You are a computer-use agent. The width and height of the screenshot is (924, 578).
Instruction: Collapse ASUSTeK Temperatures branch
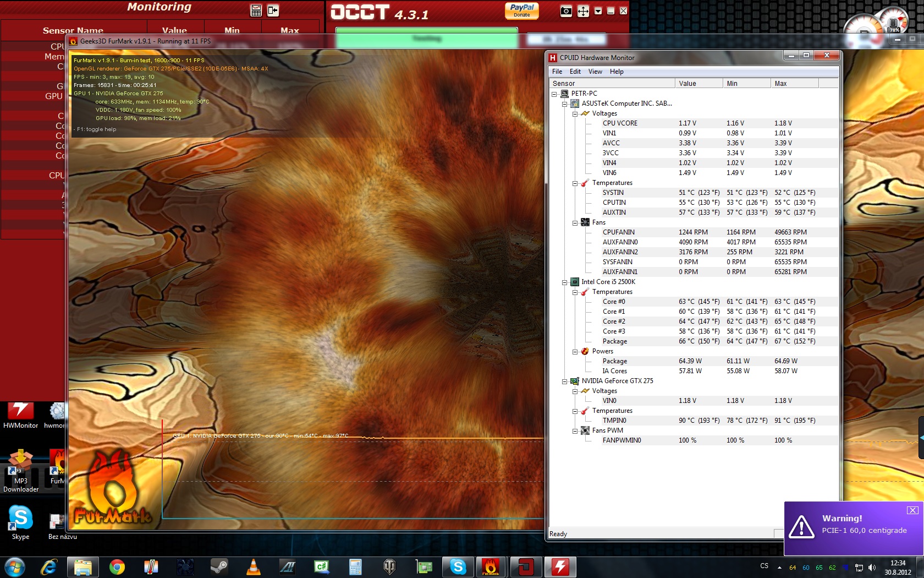point(575,183)
